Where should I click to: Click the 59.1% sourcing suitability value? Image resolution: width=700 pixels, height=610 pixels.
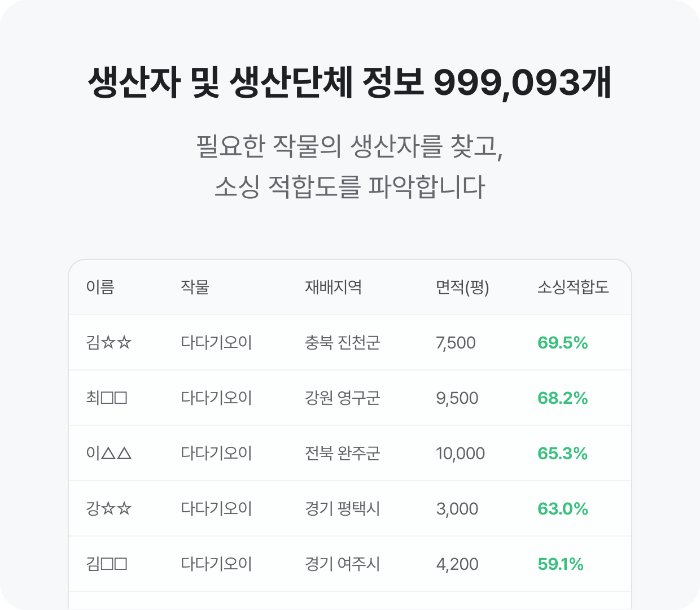click(560, 564)
